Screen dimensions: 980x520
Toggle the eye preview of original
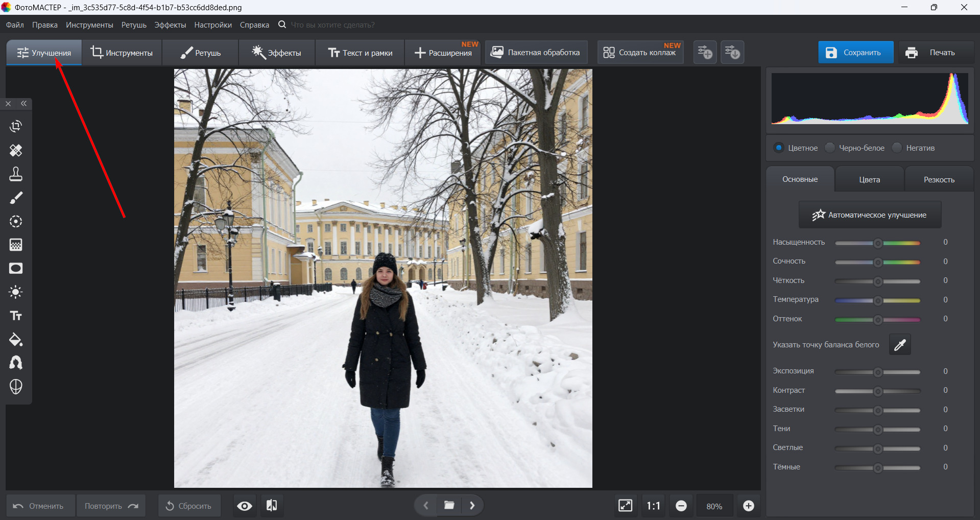(x=245, y=506)
